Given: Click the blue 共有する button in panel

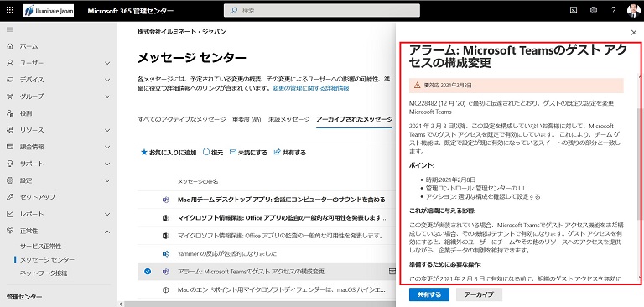Looking at the screenshot, I should click(x=429, y=294).
